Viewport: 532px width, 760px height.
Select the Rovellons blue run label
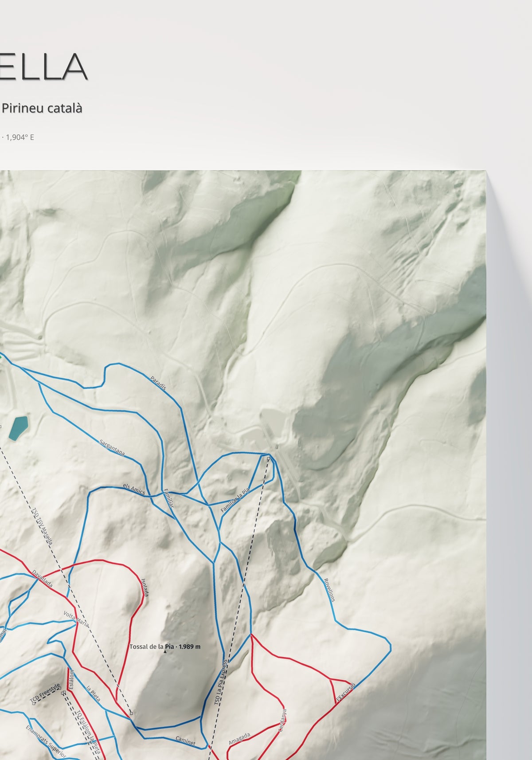click(329, 590)
